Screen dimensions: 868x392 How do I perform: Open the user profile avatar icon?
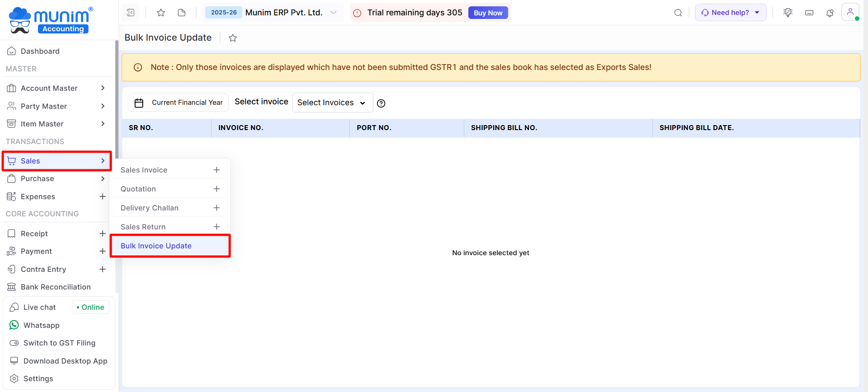coord(850,12)
